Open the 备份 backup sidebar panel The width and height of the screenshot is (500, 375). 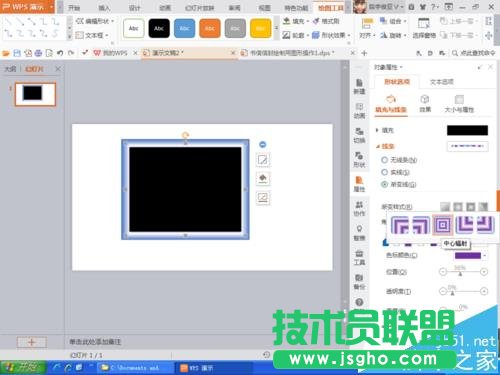tap(359, 282)
